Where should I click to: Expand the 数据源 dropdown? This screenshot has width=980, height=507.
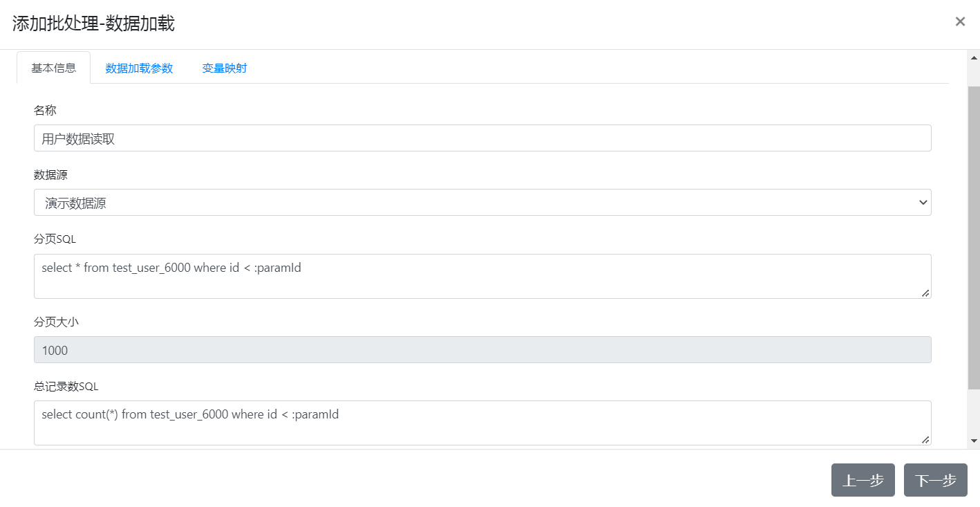pyautogui.click(x=482, y=203)
